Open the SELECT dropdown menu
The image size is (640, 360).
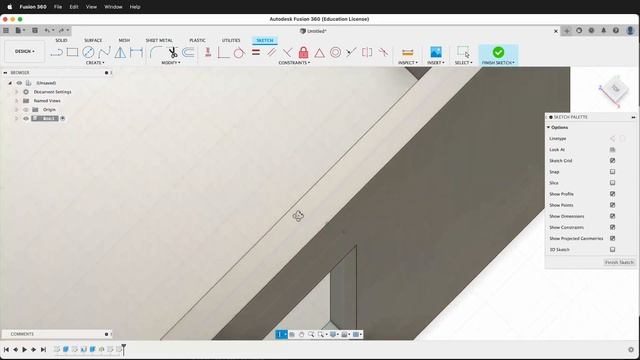[463, 63]
